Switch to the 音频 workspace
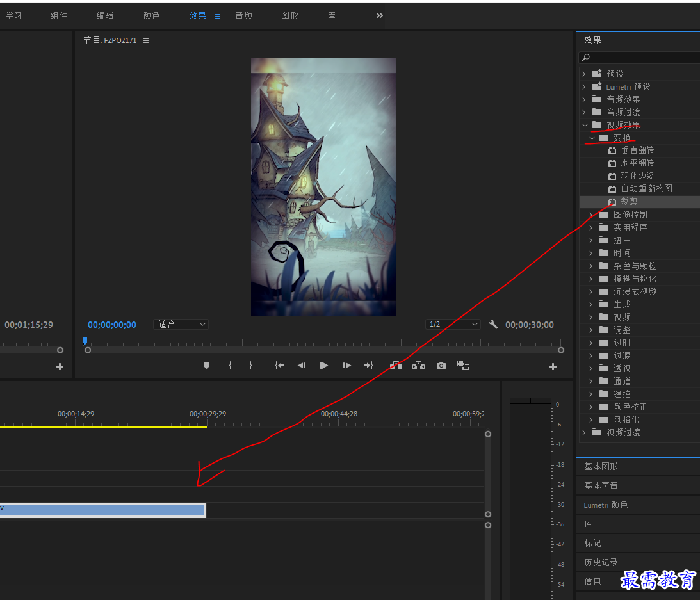The height and width of the screenshot is (600, 700). 244,15
